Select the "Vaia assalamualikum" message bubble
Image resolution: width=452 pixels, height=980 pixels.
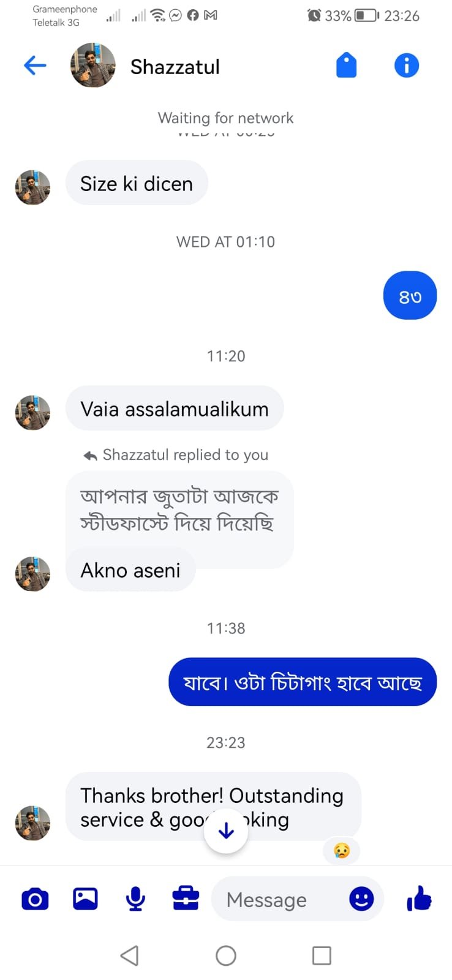tap(175, 409)
